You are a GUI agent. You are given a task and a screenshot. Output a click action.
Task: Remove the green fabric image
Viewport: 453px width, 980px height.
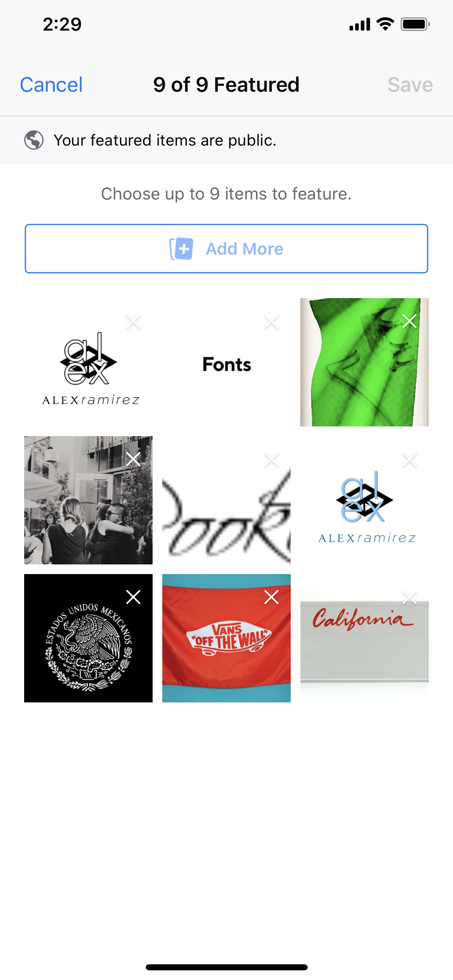click(410, 321)
